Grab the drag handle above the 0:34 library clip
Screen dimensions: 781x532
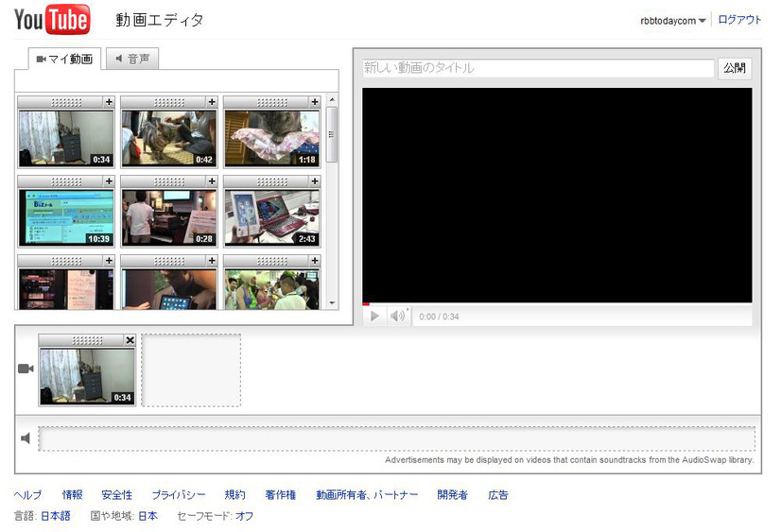coord(66,102)
